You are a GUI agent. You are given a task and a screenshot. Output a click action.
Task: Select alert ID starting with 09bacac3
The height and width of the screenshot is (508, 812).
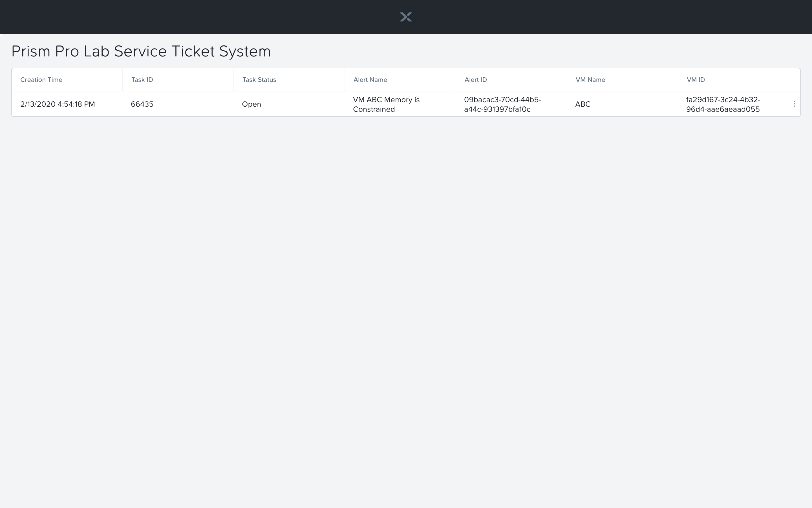(x=503, y=104)
